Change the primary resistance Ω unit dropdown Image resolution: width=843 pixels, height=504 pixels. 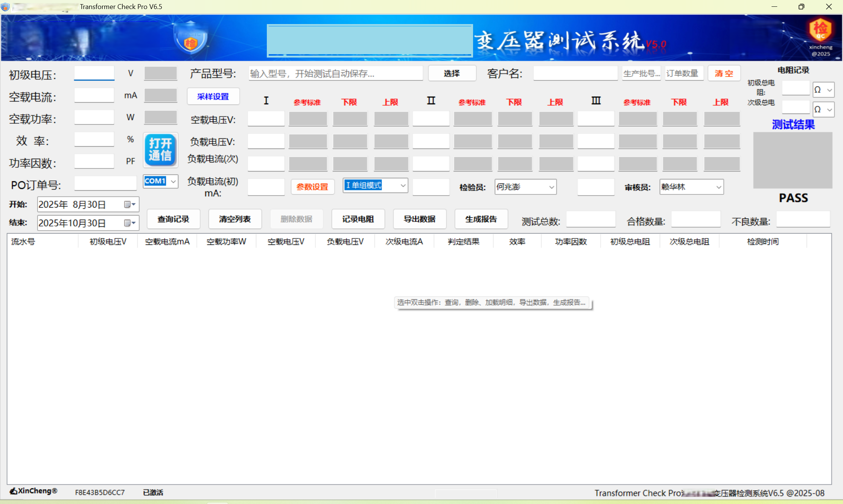pyautogui.click(x=829, y=90)
